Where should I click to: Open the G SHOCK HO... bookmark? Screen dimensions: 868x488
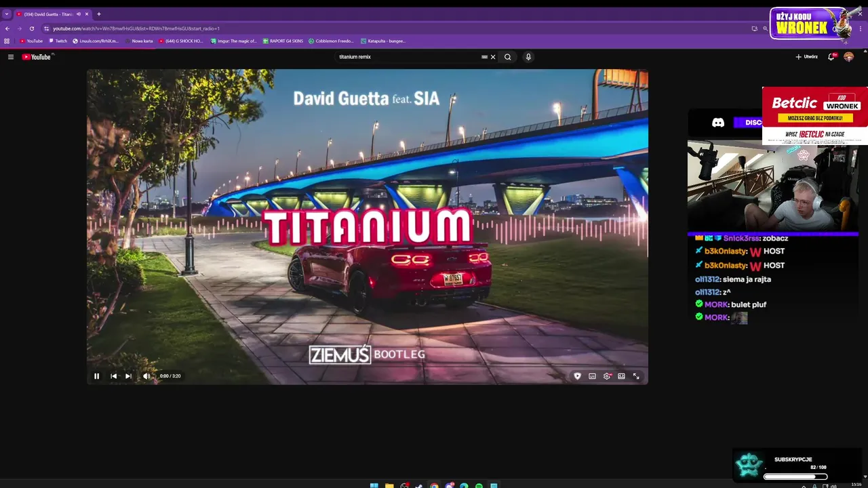point(181,41)
